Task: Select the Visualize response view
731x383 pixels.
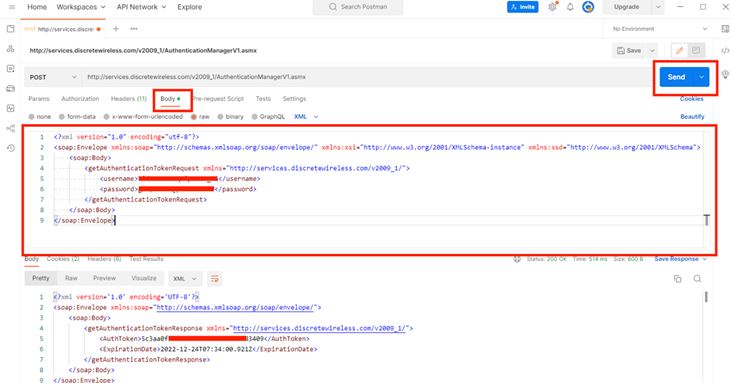Action: click(144, 278)
